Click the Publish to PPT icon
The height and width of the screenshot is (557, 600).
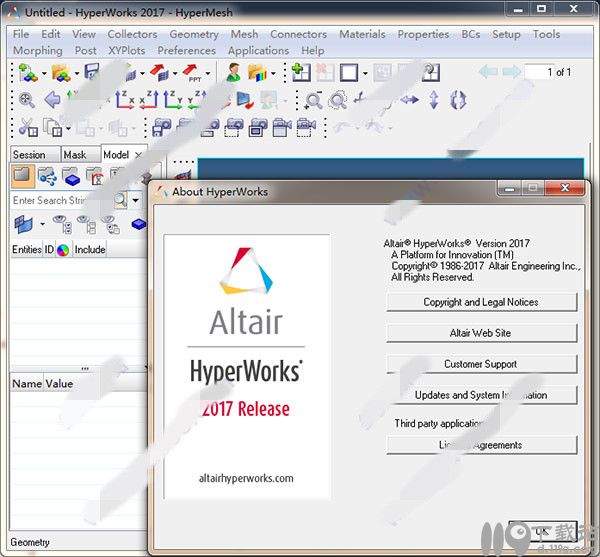[192, 72]
